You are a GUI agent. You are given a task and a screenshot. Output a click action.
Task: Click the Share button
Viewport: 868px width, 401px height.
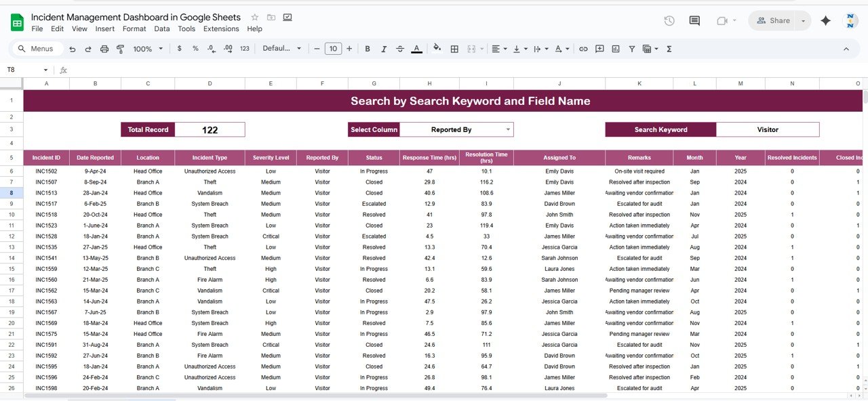click(x=772, y=20)
